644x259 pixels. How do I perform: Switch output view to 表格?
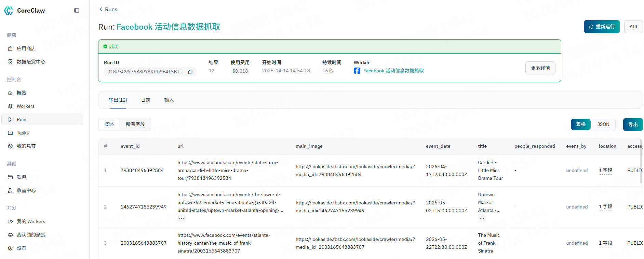pyautogui.click(x=580, y=125)
